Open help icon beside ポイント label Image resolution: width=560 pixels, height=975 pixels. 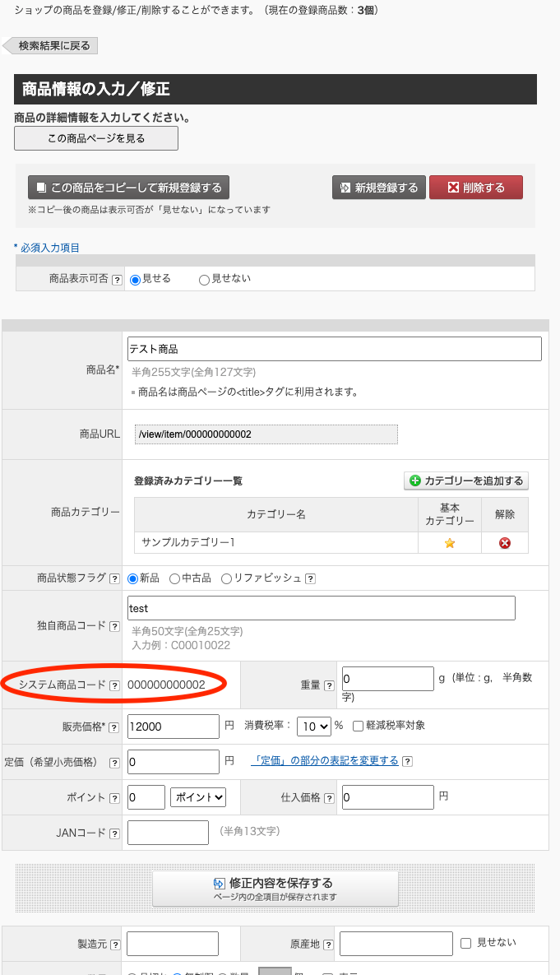[114, 798]
